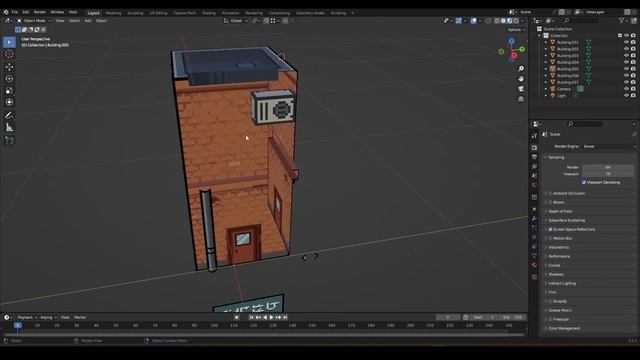
Task: Click the outliner filter funnel icon
Action: click(x=622, y=20)
